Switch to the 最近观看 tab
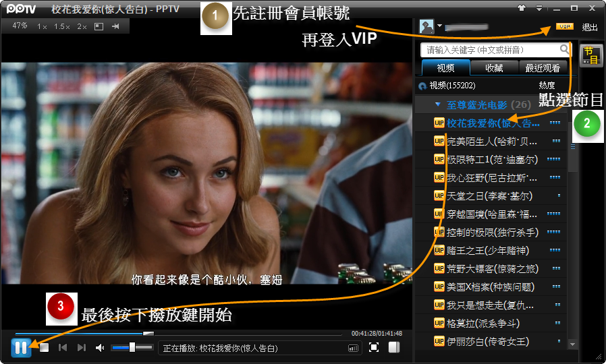The height and width of the screenshot is (364, 606). pyautogui.click(x=543, y=68)
